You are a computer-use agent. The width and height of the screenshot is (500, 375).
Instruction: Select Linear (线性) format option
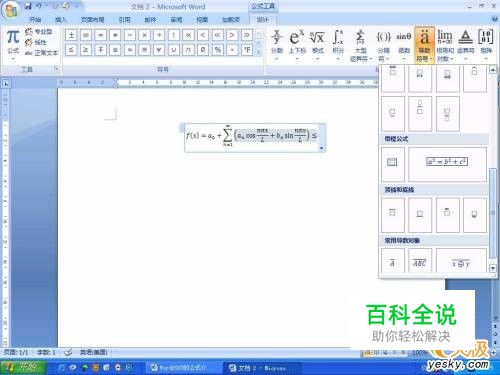[x=36, y=42]
